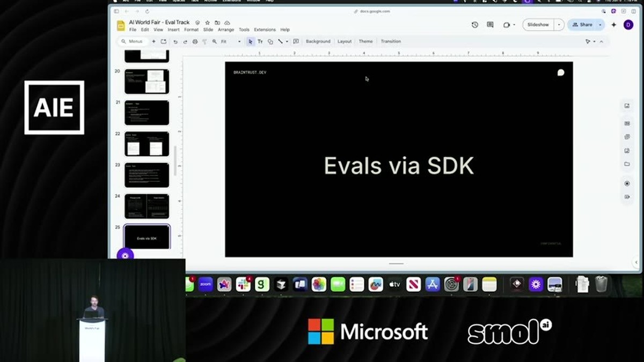Open the Trash in the dock
Screen dimensions: 644x362
tap(602, 284)
